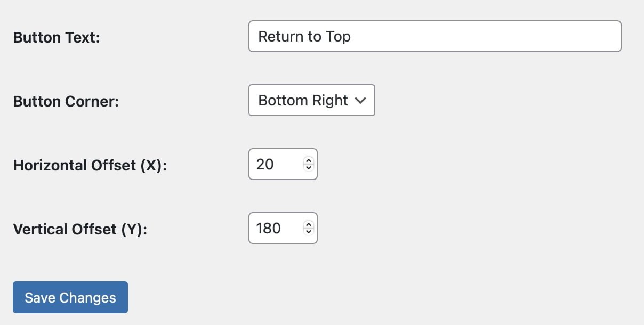This screenshot has height=325, width=644.
Task: Decrease the Horizontal Offset (X) value
Action: click(308, 168)
